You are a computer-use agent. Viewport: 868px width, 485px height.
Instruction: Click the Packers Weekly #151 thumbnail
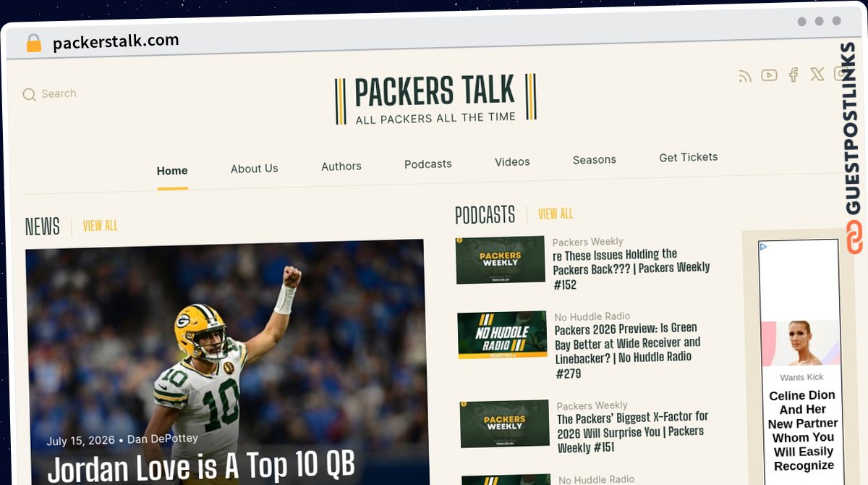pos(504,423)
